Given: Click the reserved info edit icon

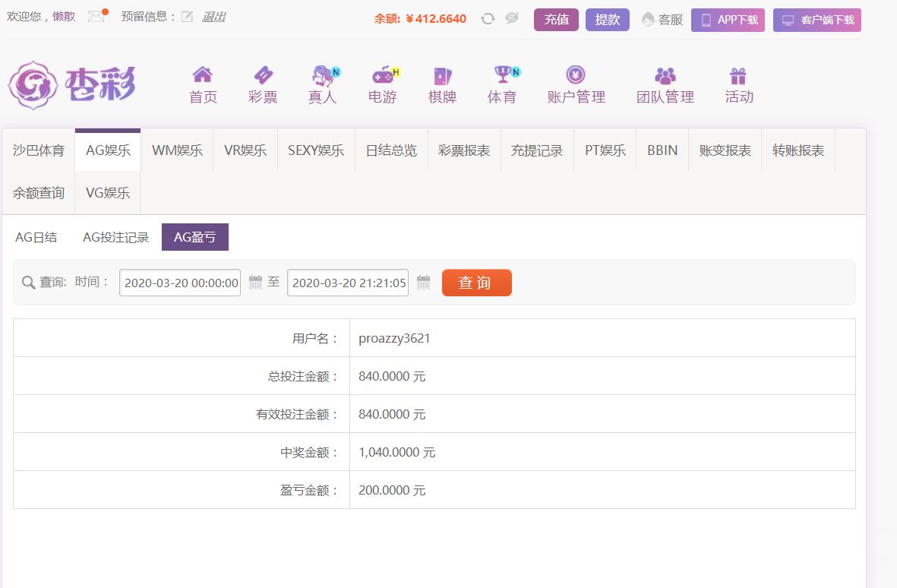Looking at the screenshot, I should [187, 17].
